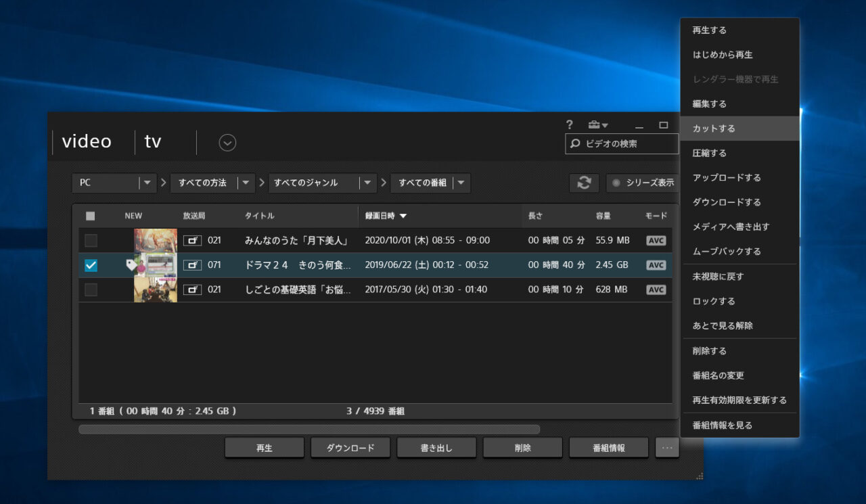Screen dimensions: 866x504
Task: Toggle the シリーズ表示 series view
Action: coord(643,183)
